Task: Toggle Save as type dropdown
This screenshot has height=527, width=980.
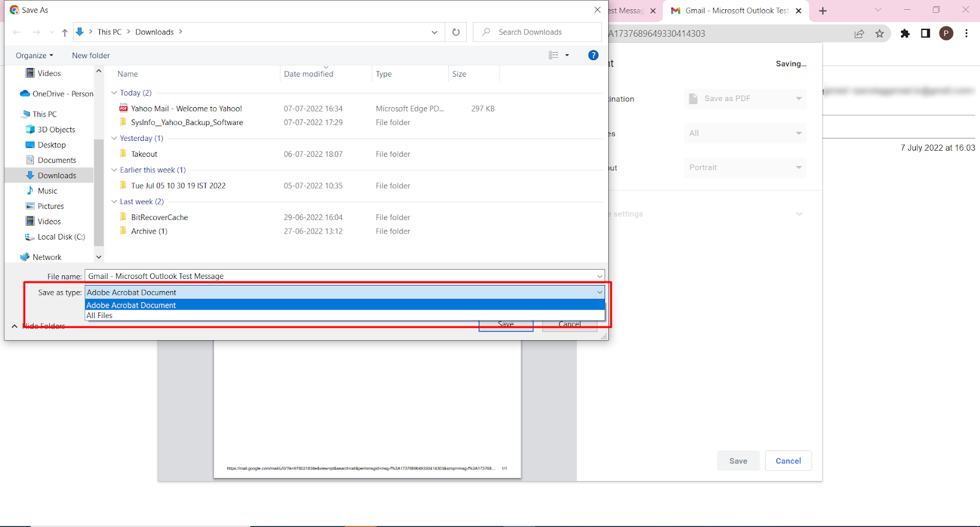Action: 600,292
